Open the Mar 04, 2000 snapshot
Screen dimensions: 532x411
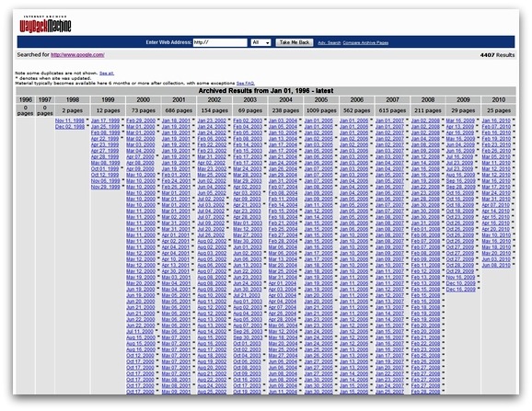[x=141, y=151]
